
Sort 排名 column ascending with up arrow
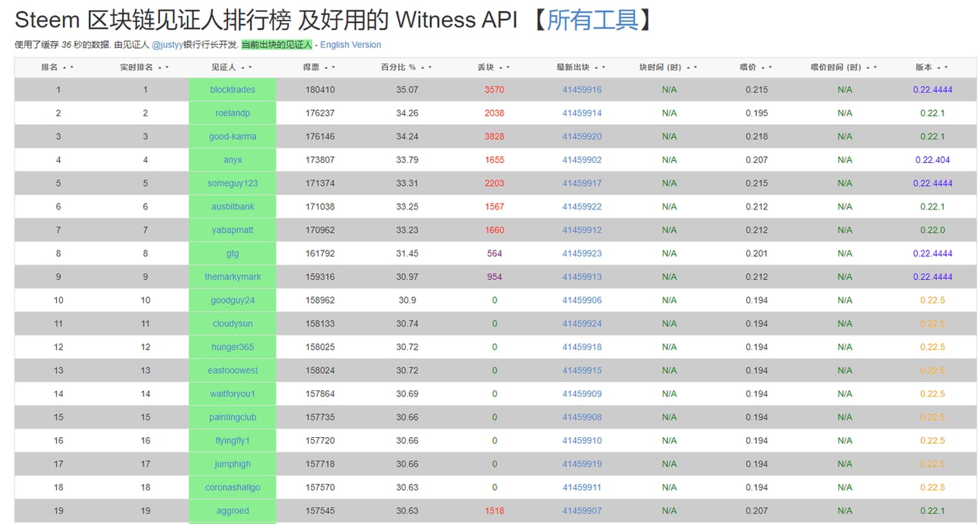tap(65, 67)
